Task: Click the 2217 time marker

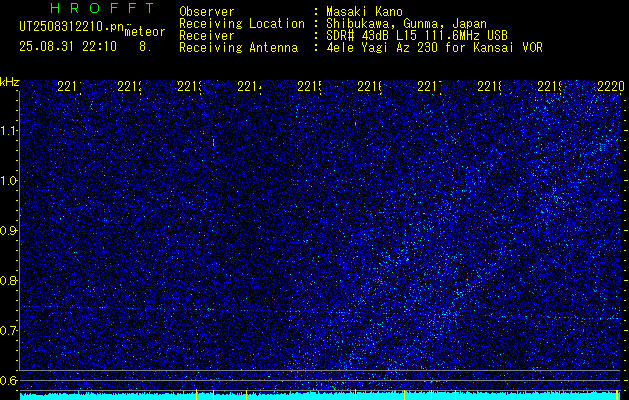Action: (430, 86)
